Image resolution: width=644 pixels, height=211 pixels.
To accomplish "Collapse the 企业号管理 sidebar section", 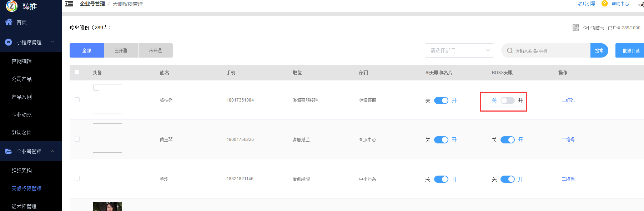I will pyautogui.click(x=52, y=151).
